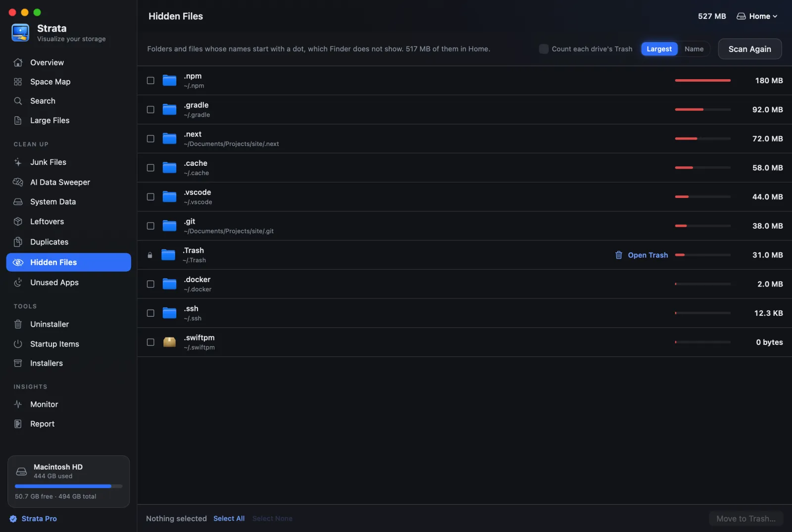This screenshot has height=532, width=792.
Task: Click the AI Data Sweeper brain icon
Action: click(18, 182)
